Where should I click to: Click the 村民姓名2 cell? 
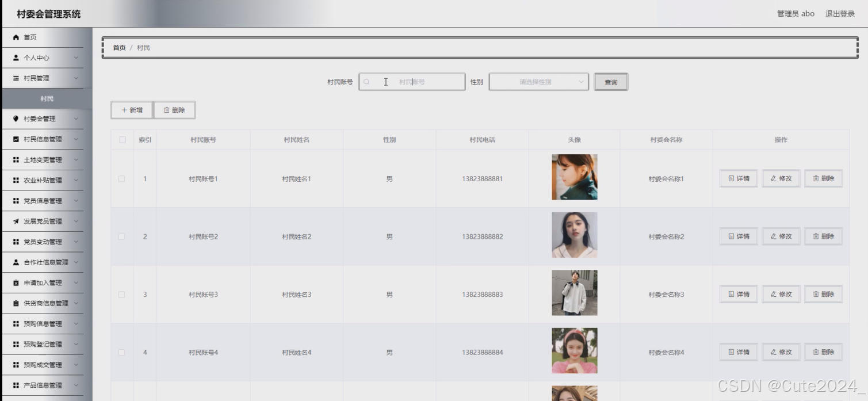(296, 236)
